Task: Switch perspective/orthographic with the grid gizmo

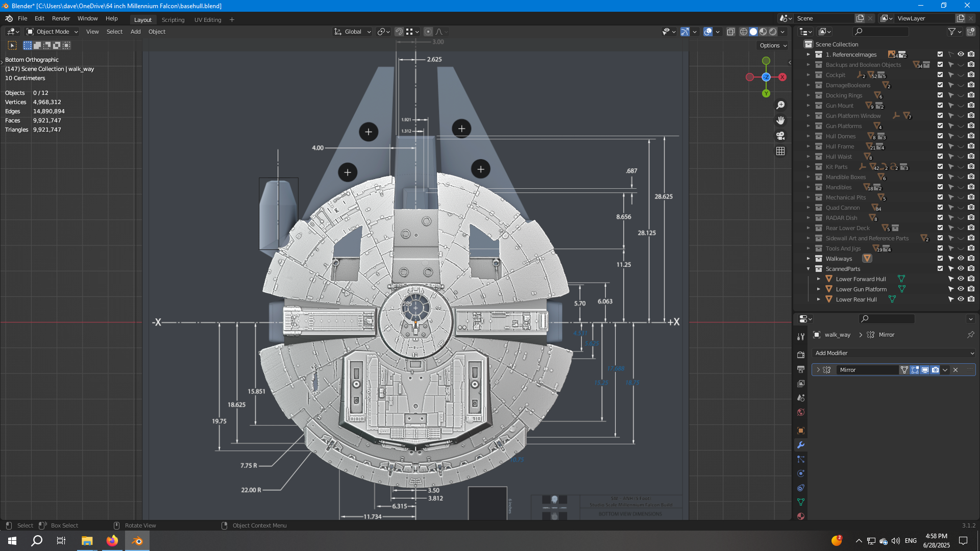Action: tap(780, 151)
